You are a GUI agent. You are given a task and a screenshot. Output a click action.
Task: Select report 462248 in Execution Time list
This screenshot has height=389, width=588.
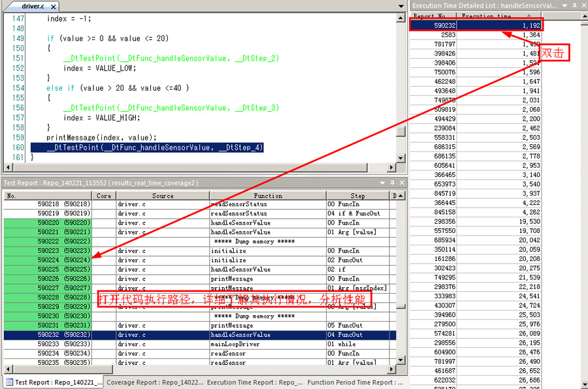pyautogui.click(x=476, y=82)
